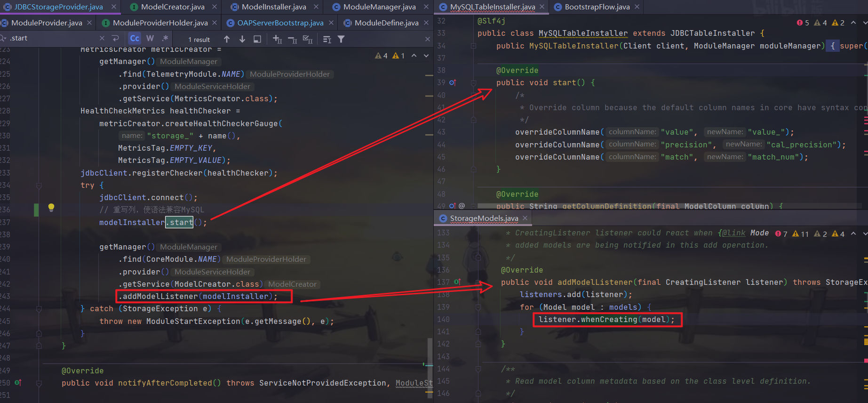Go to previous problem in StorageModels editor

point(853,234)
